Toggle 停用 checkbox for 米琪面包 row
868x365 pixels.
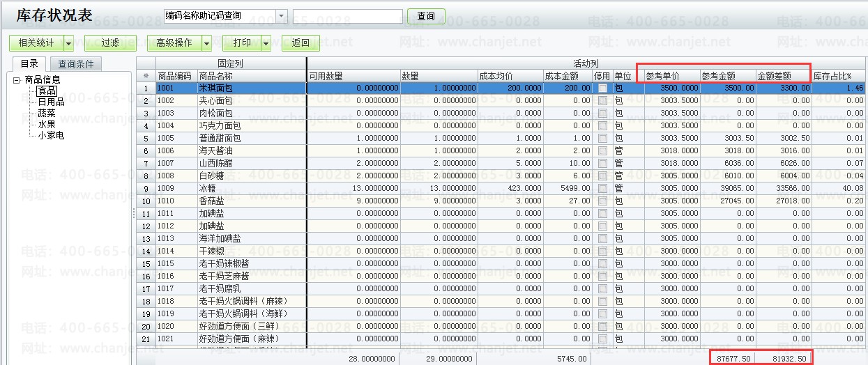click(602, 88)
